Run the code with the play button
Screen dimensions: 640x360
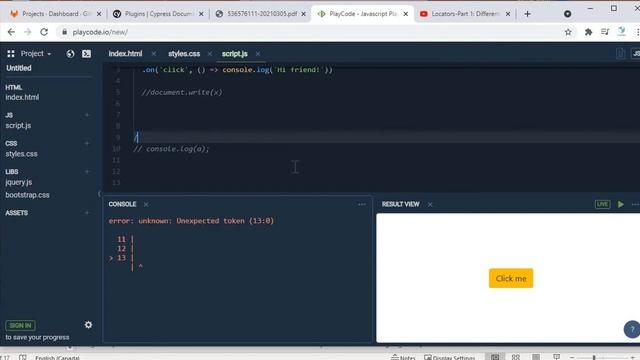[621, 204]
